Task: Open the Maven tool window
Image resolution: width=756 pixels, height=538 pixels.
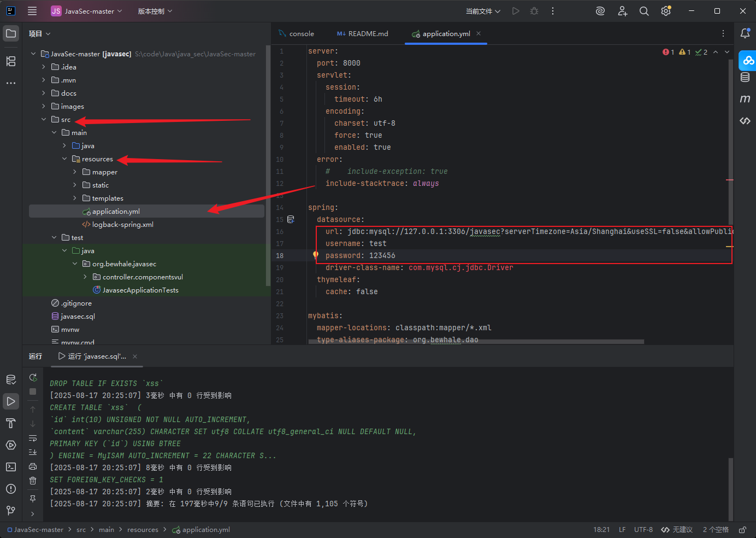Action: [x=745, y=99]
